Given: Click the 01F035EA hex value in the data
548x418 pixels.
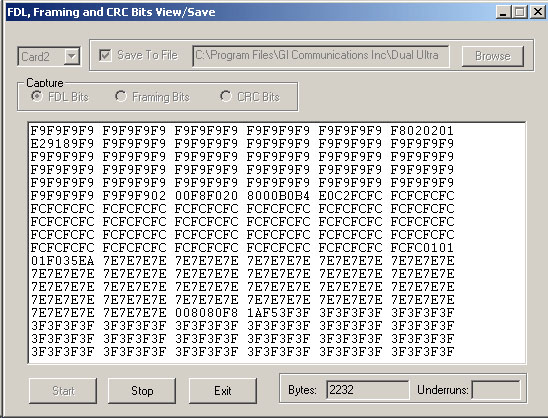Looking at the screenshot, I should [63, 261].
